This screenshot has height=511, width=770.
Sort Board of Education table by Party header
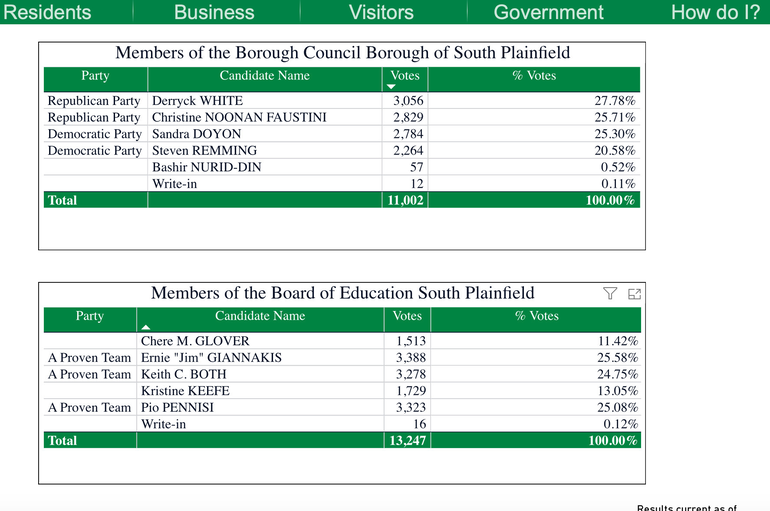[x=89, y=316]
